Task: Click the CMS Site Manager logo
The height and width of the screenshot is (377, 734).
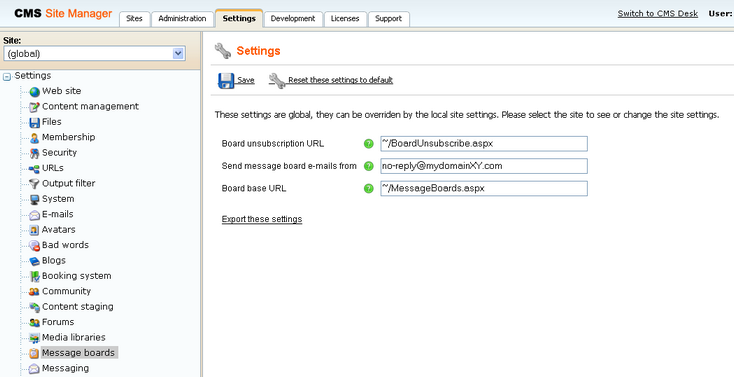Action: (x=63, y=14)
